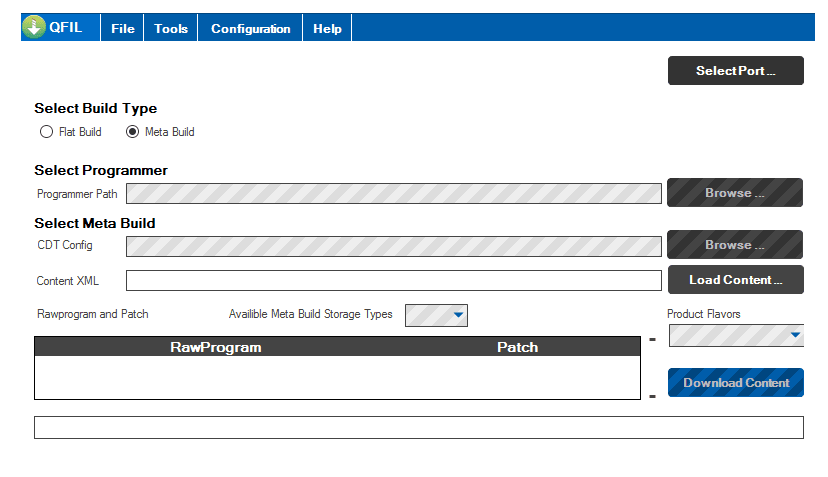The width and height of the screenshot is (828, 477).
Task: Click the status log box below the table
Action: click(x=419, y=427)
